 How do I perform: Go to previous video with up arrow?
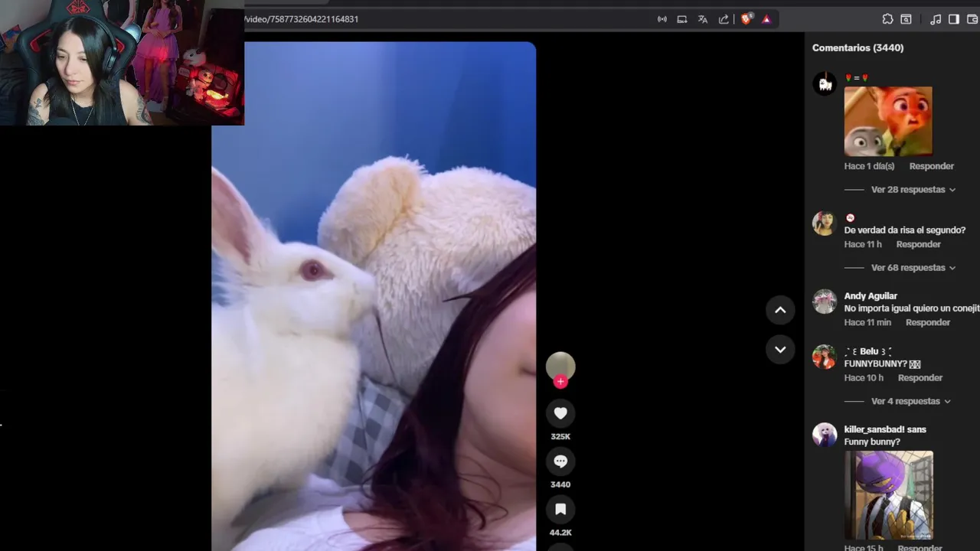[x=780, y=310]
